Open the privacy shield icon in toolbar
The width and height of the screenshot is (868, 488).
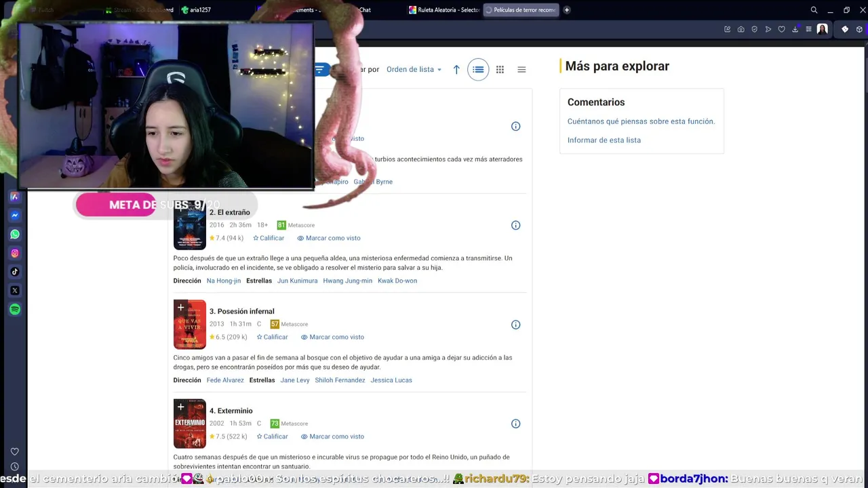[x=754, y=29]
